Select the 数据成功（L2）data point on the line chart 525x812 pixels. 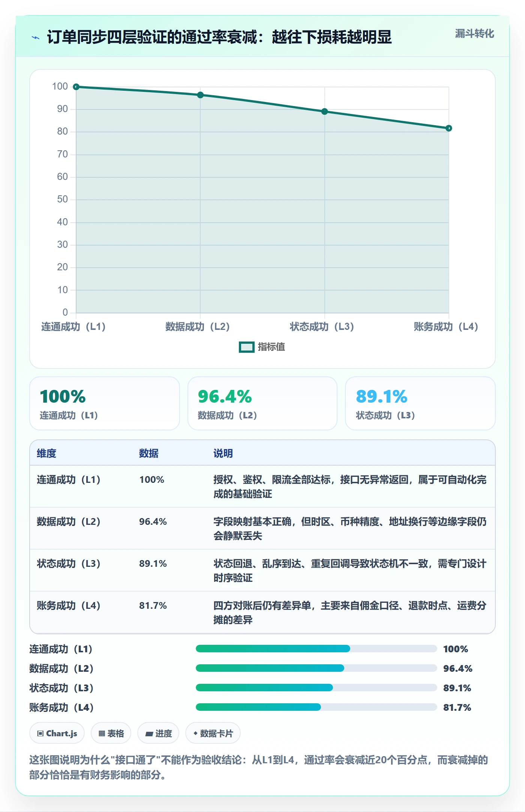[x=200, y=95]
